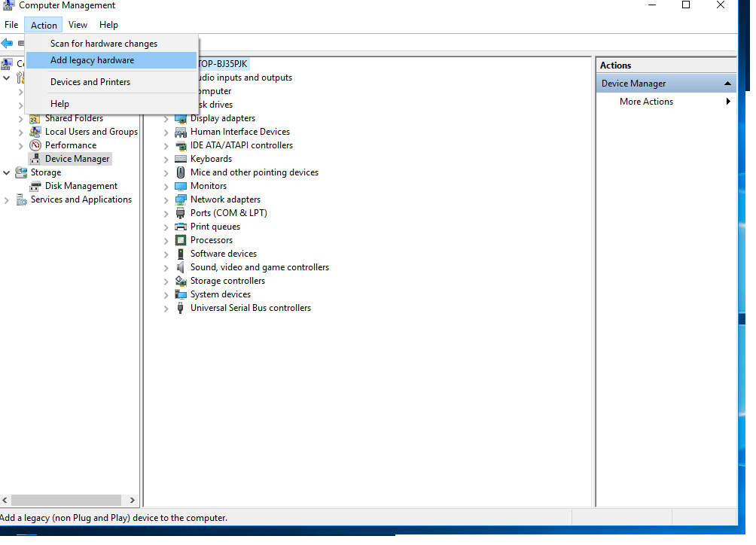The height and width of the screenshot is (545, 756).
Task: Click the More Actions link
Action: (646, 102)
